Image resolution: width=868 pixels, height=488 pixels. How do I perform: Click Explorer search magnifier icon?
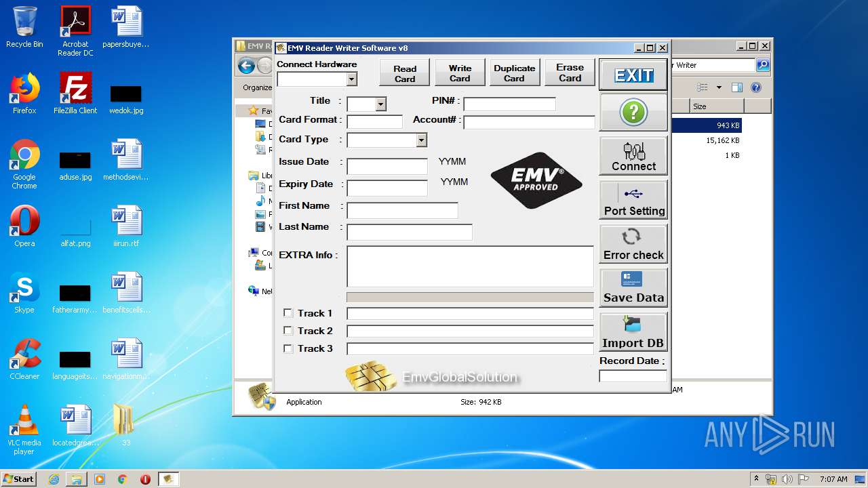(x=763, y=65)
